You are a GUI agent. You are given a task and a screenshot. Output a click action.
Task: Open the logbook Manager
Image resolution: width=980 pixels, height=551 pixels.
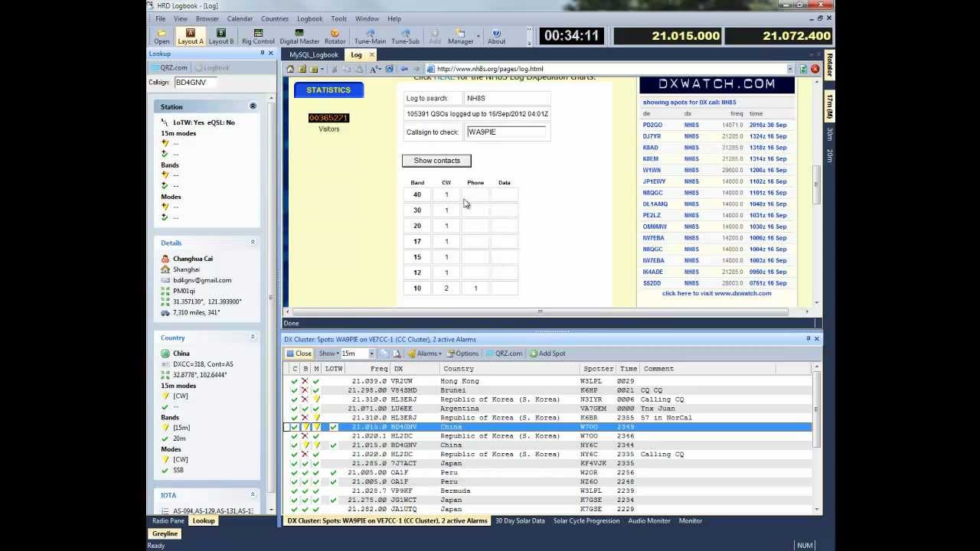(x=460, y=37)
